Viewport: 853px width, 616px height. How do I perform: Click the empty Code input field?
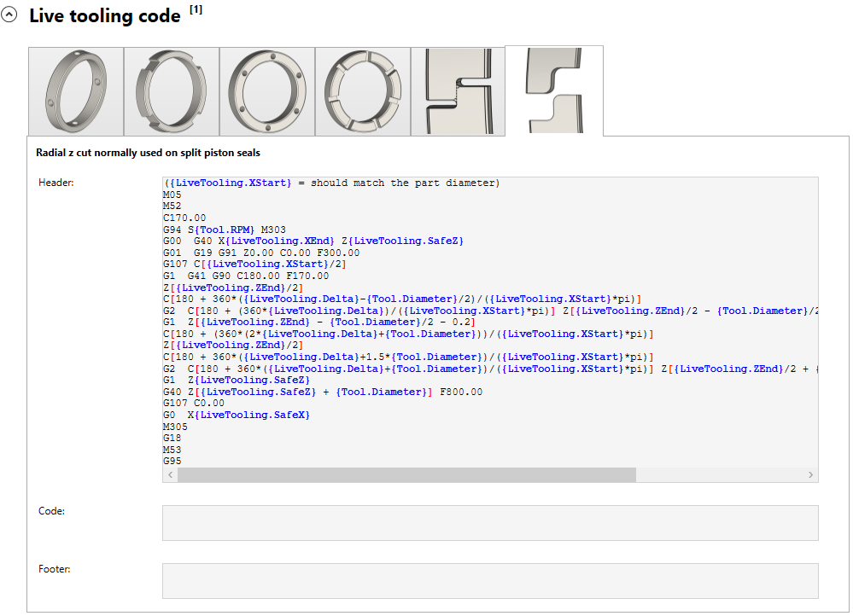pyautogui.click(x=489, y=522)
